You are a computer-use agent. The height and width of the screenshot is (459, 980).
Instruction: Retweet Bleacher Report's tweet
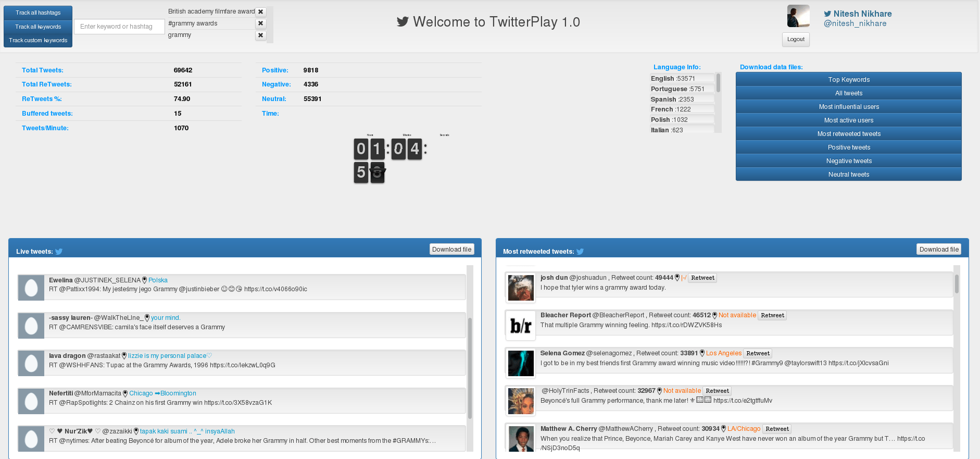(x=772, y=316)
